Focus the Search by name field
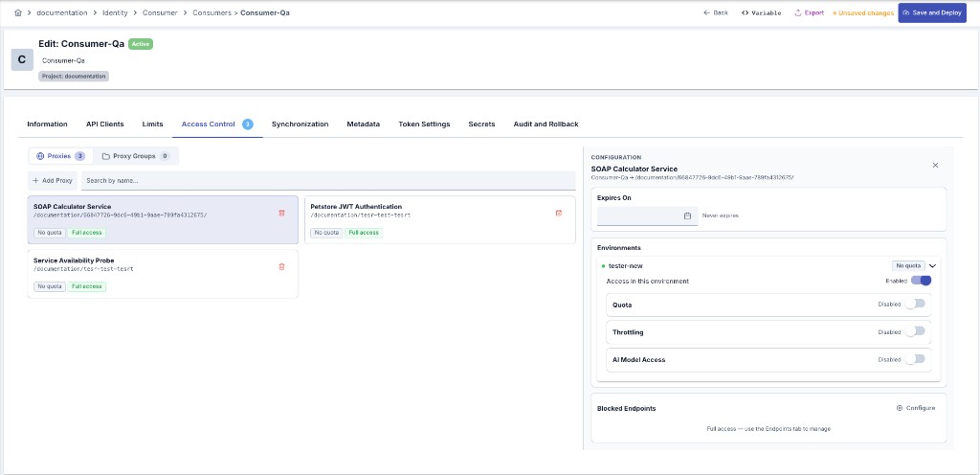Image resolution: width=980 pixels, height=475 pixels. pyautogui.click(x=328, y=181)
